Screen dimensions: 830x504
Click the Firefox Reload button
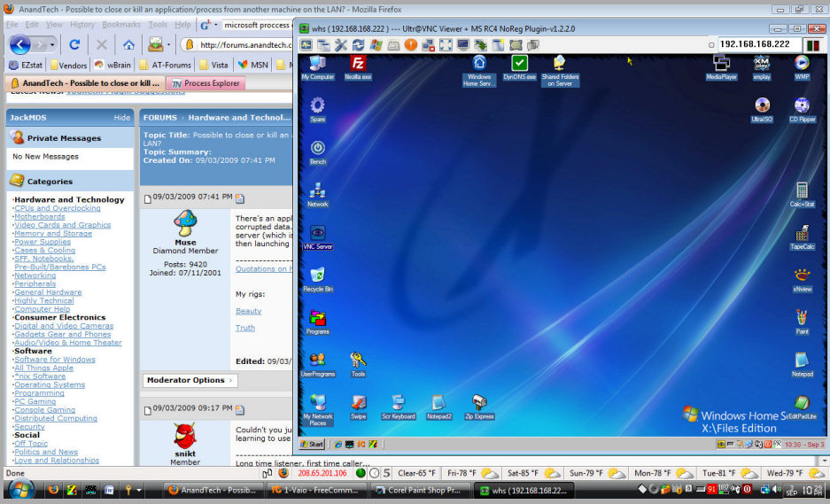click(x=74, y=44)
